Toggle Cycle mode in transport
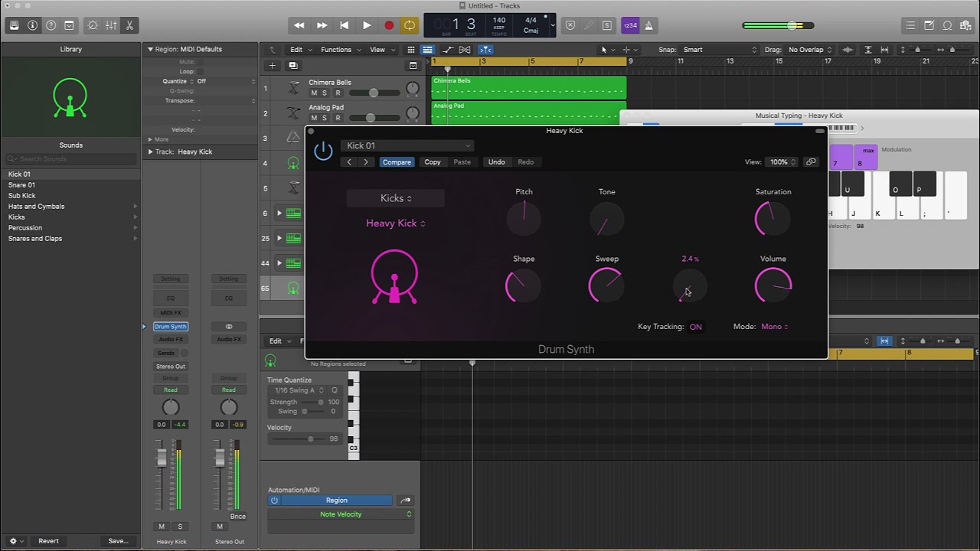Screen dimensions: 980x551 410,25
